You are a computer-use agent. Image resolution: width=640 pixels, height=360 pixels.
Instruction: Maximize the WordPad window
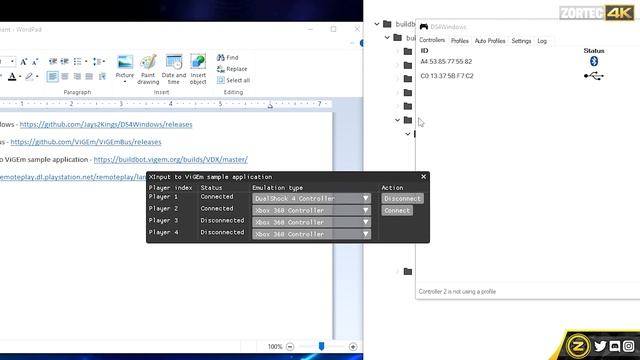pos(333,29)
